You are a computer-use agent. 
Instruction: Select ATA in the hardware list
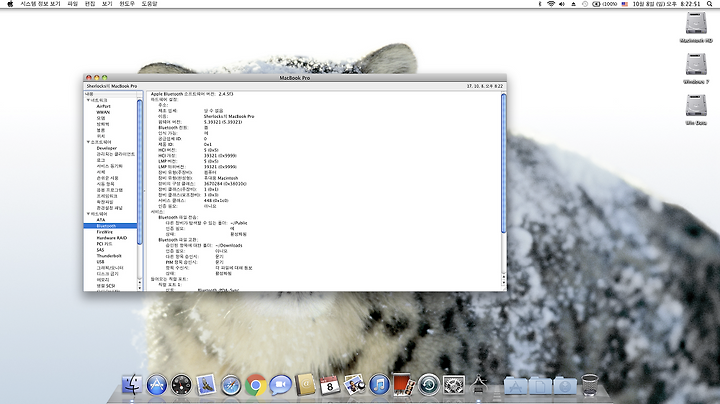[x=101, y=220]
